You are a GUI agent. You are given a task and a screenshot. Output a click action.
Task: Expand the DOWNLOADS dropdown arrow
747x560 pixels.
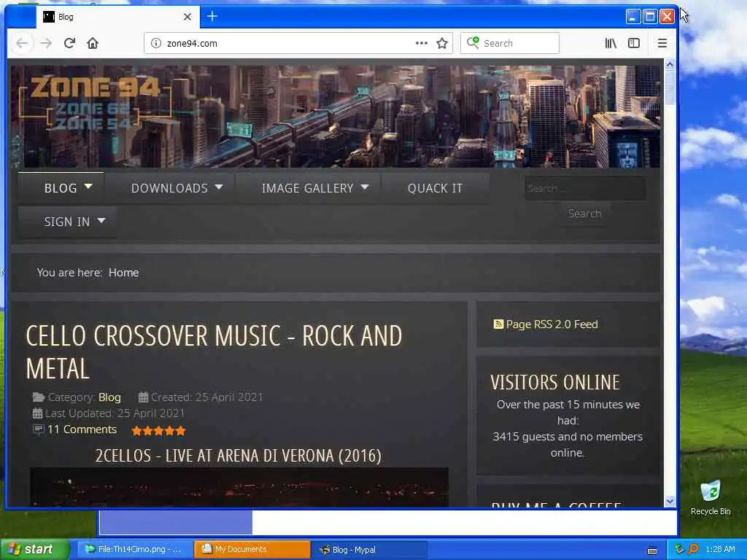219,187
